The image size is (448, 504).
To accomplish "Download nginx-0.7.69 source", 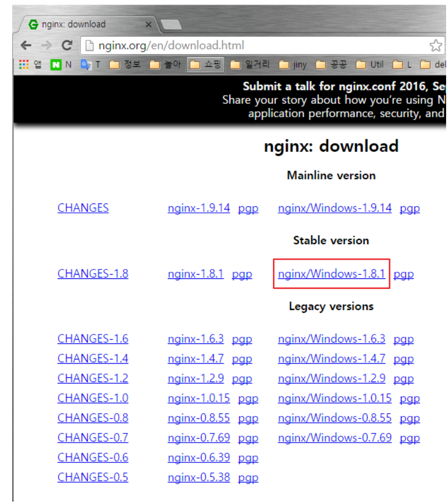I will click(x=199, y=438).
